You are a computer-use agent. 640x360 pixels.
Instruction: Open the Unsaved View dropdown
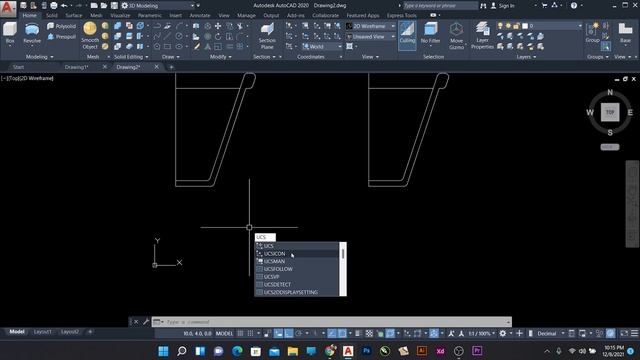click(x=371, y=37)
